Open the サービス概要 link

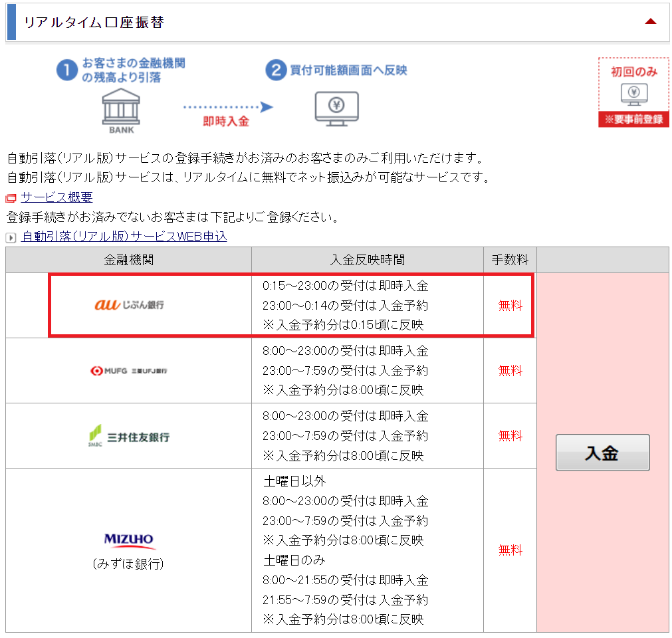(x=56, y=197)
